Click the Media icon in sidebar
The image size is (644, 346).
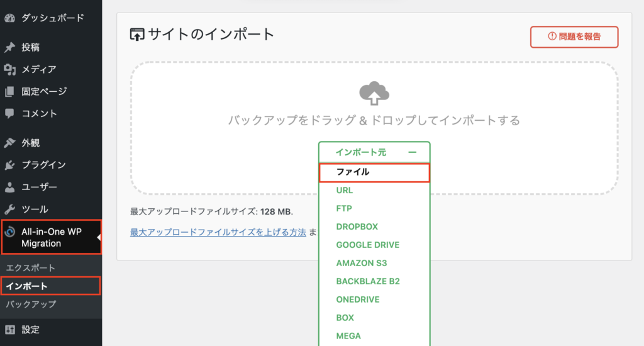9,69
